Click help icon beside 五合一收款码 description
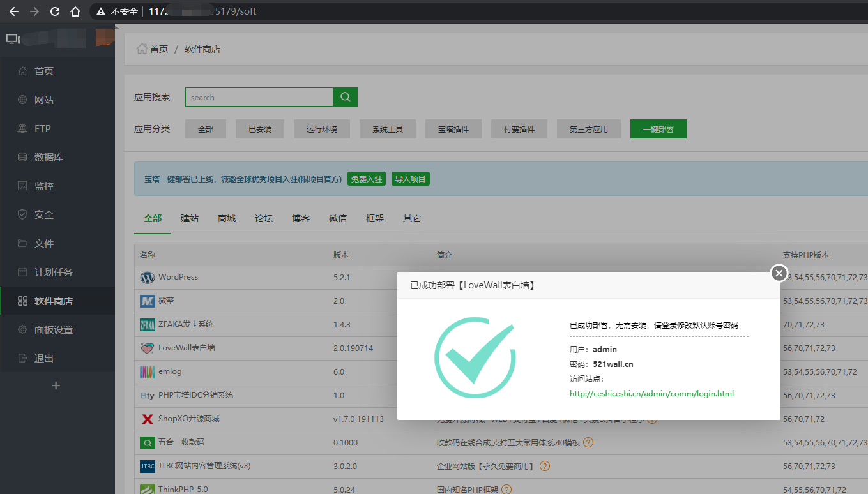 pyautogui.click(x=588, y=442)
